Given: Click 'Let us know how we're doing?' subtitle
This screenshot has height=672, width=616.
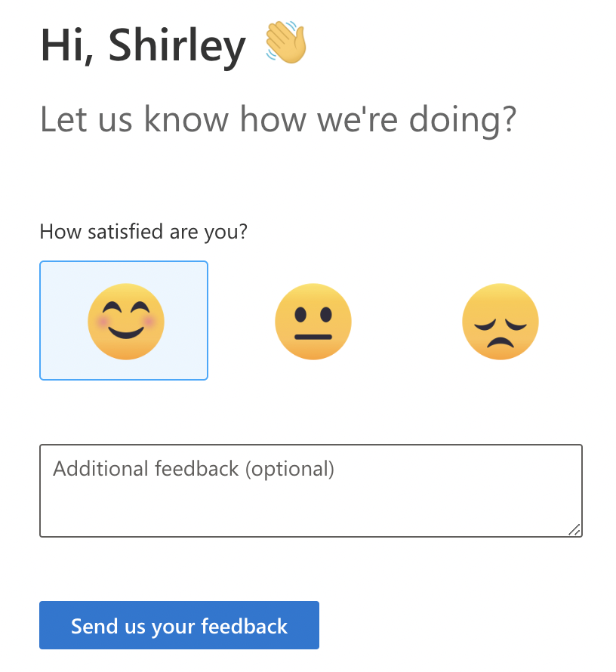Looking at the screenshot, I should point(278,119).
